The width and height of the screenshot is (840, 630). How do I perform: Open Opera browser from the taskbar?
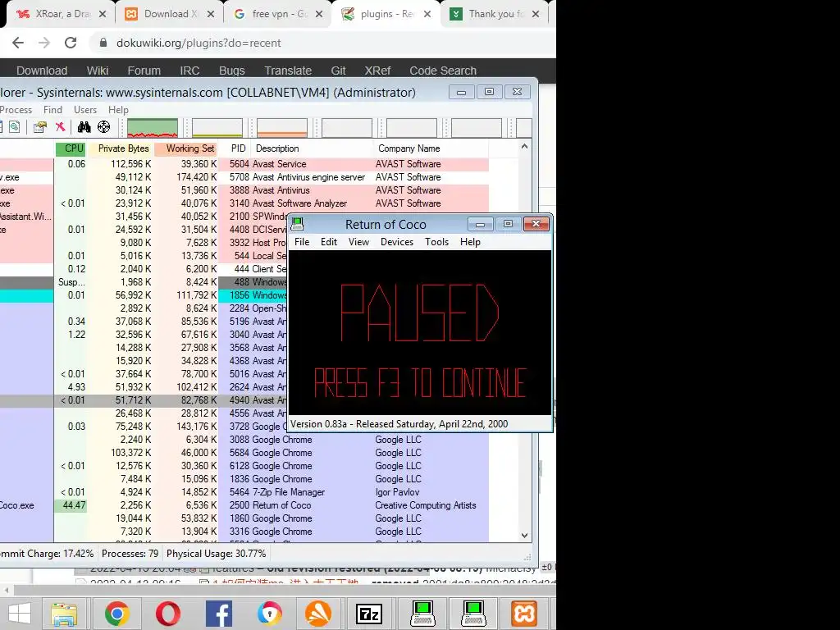(167, 614)
